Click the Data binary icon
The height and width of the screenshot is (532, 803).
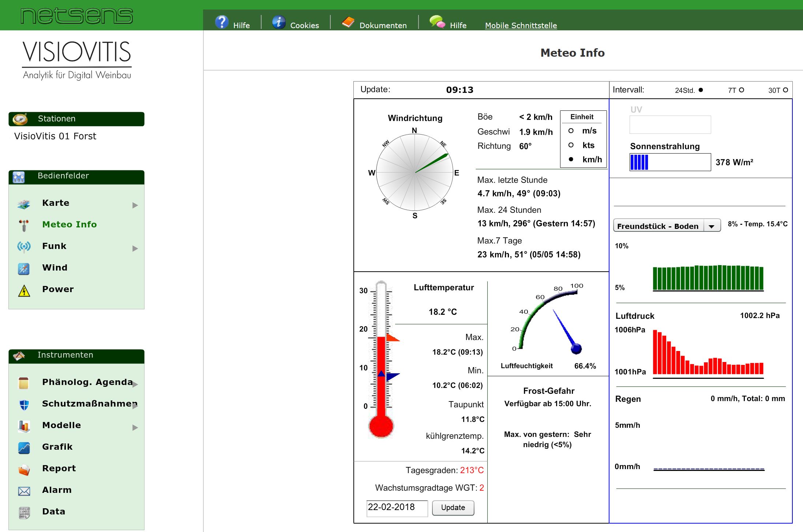click(24, 513)
